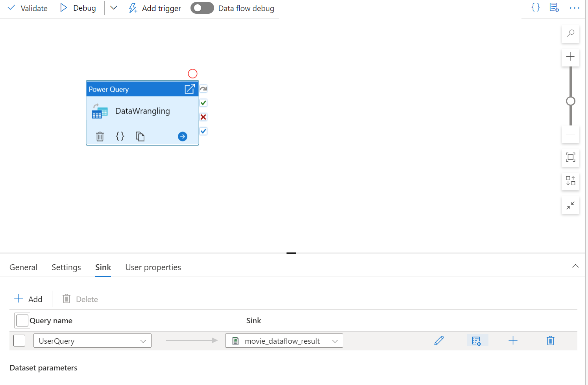Screen dimensions: 588x385
Task: Open the DataWrangling Power Query editor
Action: [190, 89]
